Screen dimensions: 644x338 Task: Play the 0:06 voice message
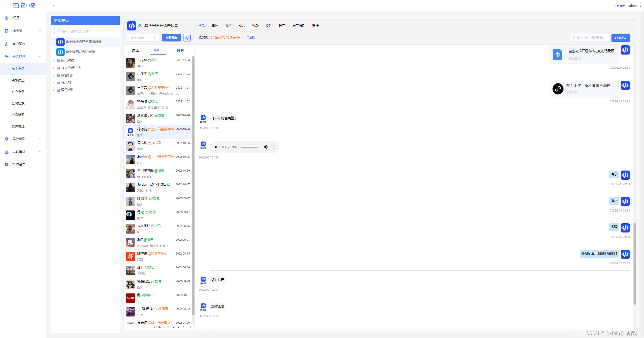[x=216, y=147]
